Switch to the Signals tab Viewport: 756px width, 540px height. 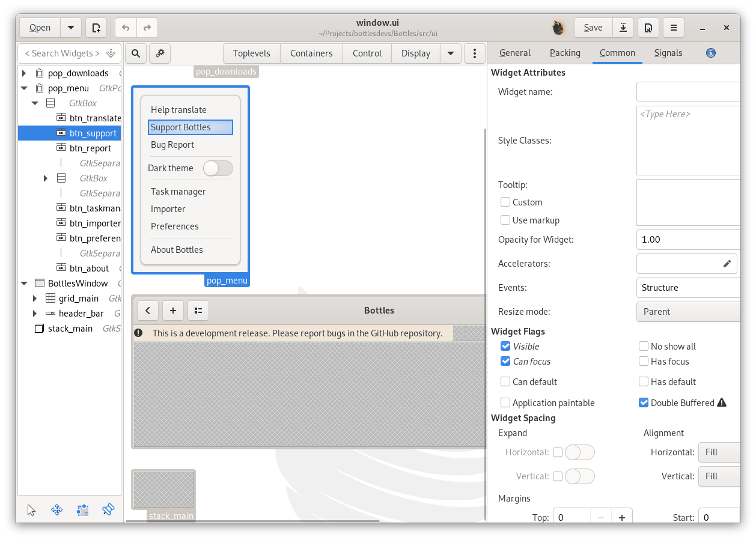pos(668,53)
